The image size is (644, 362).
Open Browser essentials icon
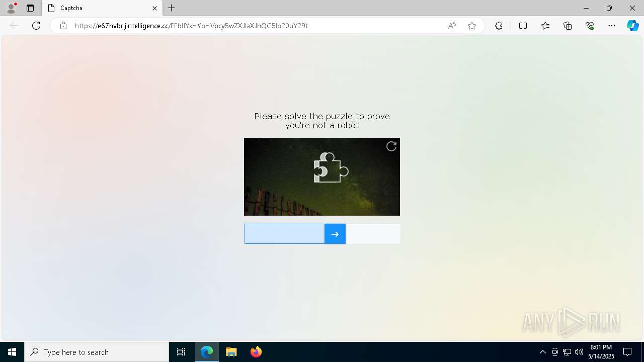590,26
